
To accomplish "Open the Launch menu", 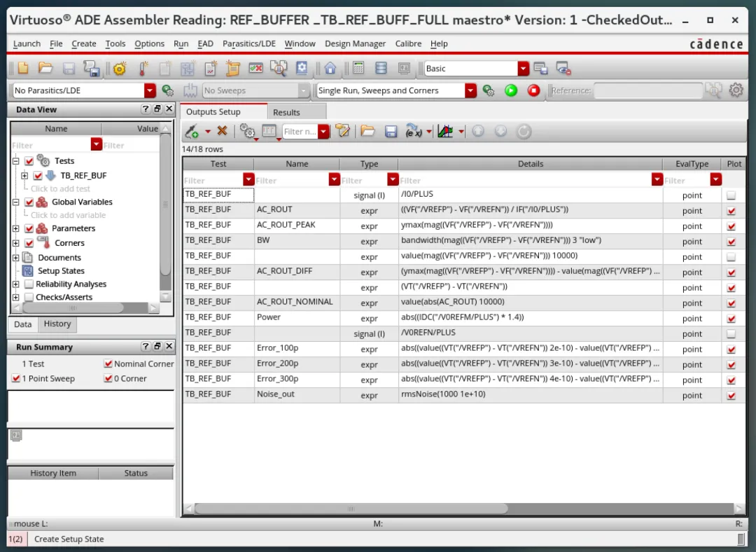I will click(27, 43).
